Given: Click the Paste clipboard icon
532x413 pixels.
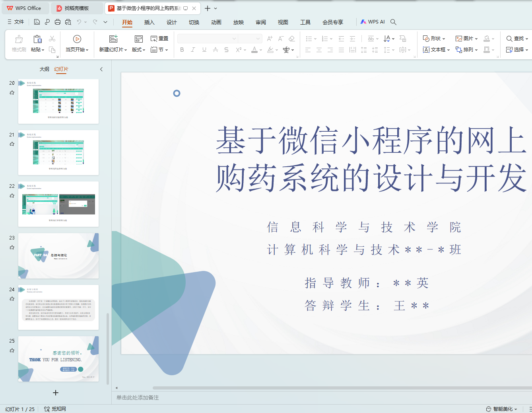Looking at the screenshot, I should tap(37, 39).
